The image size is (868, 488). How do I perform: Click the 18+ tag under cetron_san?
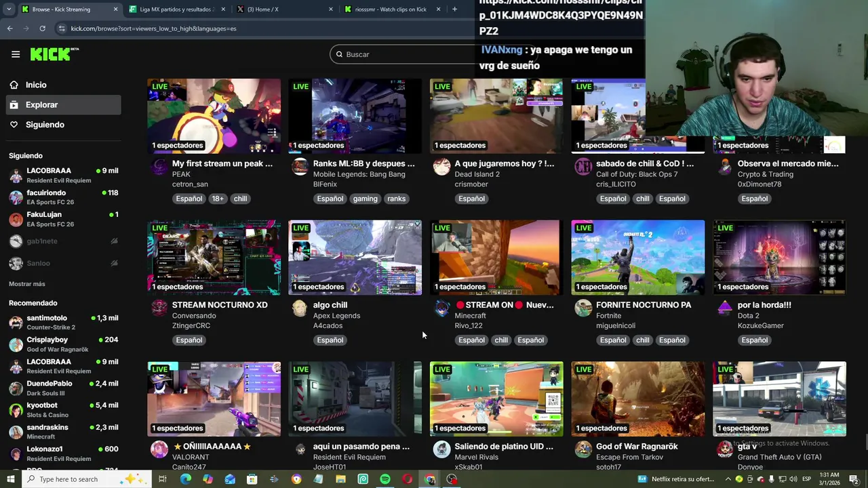[x=217, y=199]
